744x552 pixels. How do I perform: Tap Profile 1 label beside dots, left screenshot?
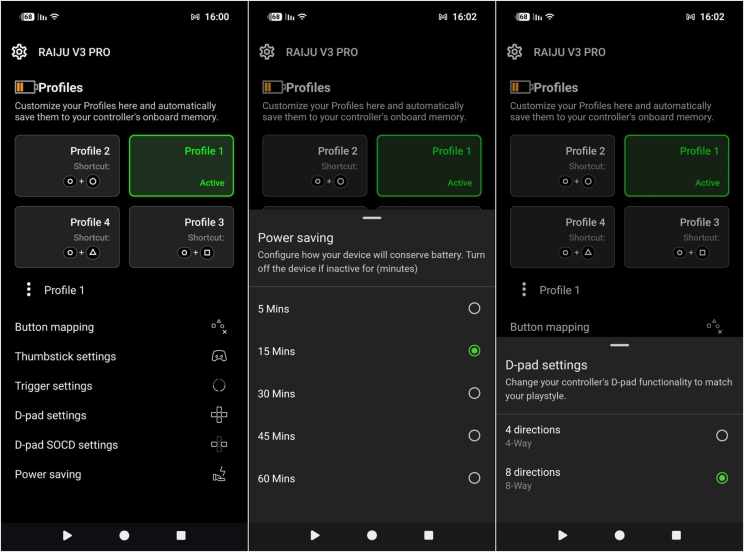[64, 290]
